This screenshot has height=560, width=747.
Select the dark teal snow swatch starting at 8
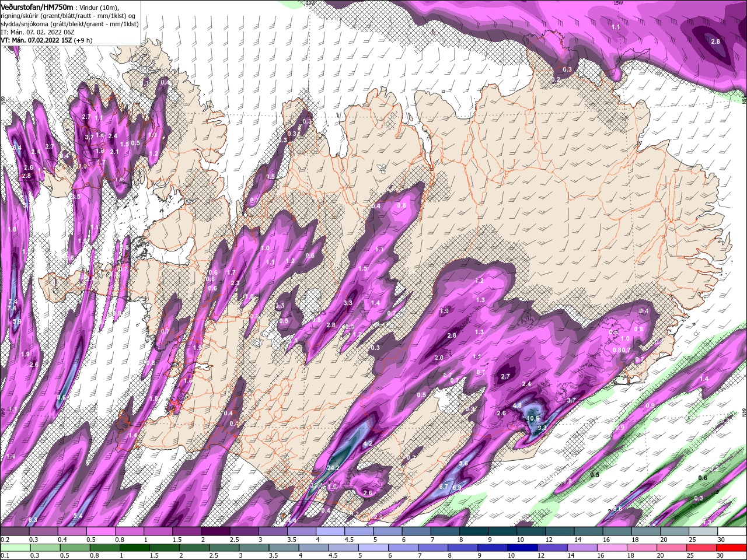coord(474,531)
